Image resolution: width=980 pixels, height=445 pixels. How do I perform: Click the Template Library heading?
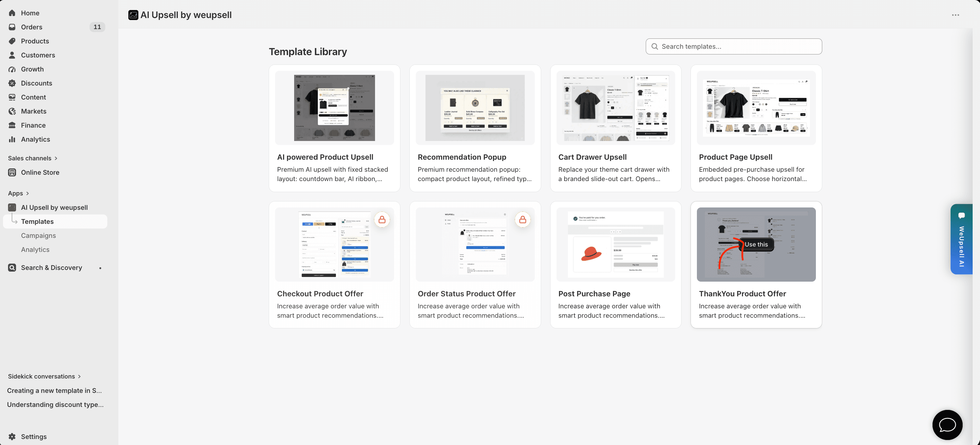tap(308, 52)
